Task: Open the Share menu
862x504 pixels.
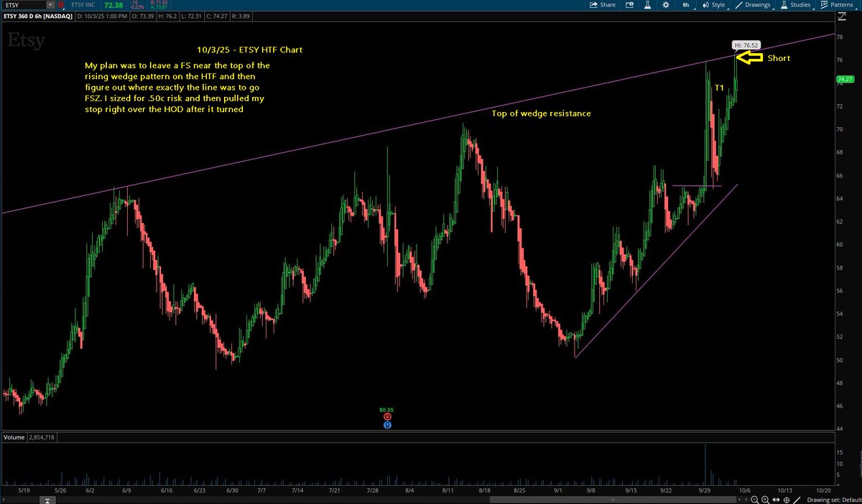Action: tap(602, 4)
